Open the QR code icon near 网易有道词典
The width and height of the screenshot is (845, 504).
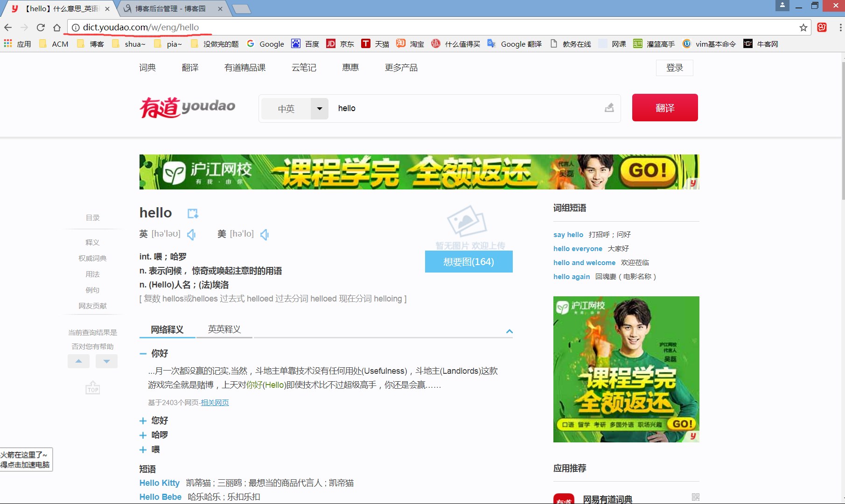pos(695,497)
